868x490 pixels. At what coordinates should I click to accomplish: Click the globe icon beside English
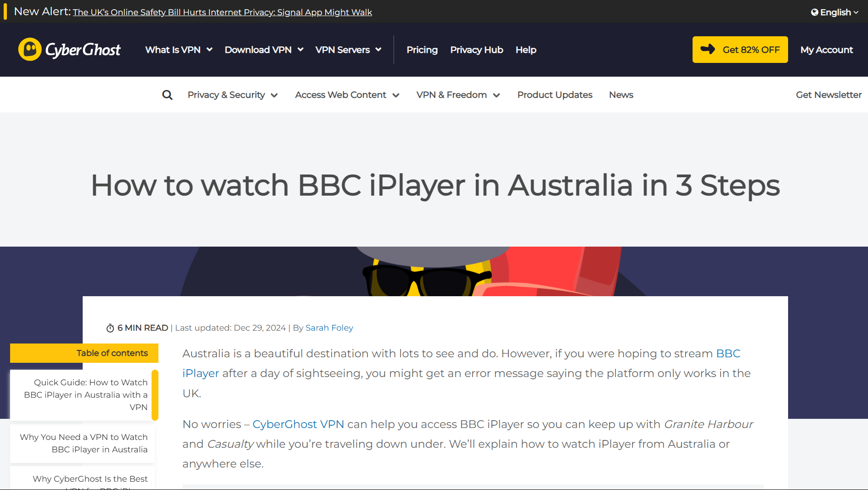pyautogui.click(x=814, y=12)
